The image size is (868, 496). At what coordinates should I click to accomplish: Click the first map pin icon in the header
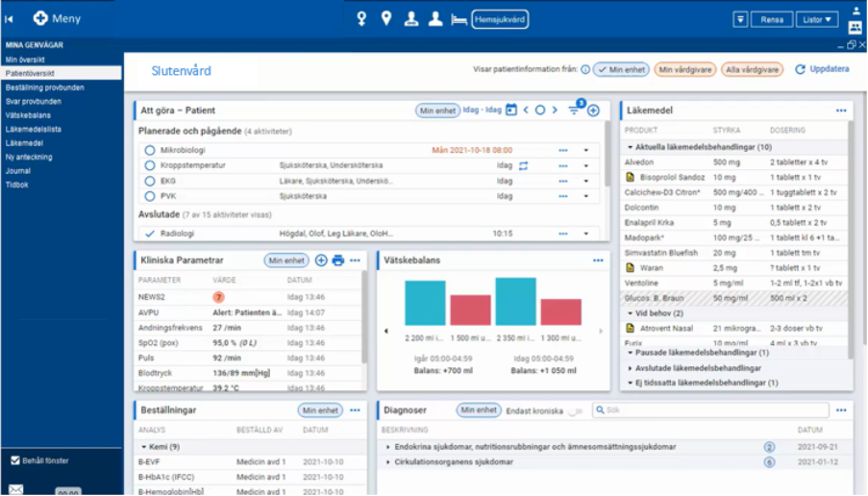tap(361, 19)
